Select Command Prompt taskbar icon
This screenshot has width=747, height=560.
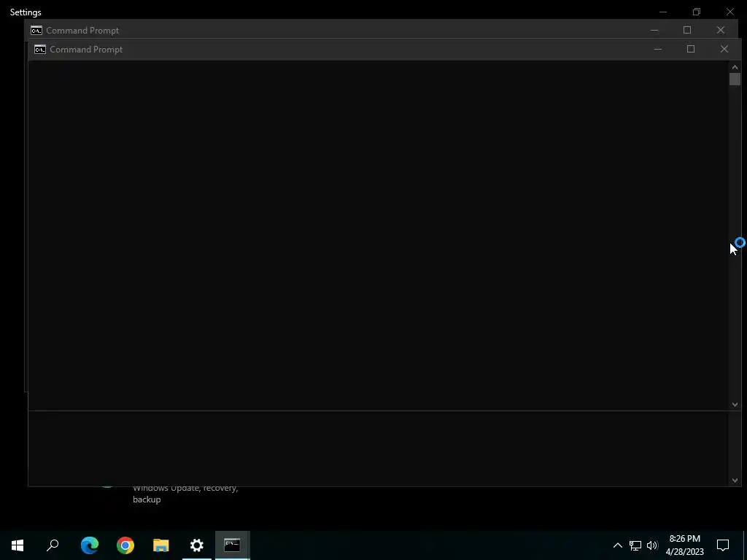pos(233,545)
